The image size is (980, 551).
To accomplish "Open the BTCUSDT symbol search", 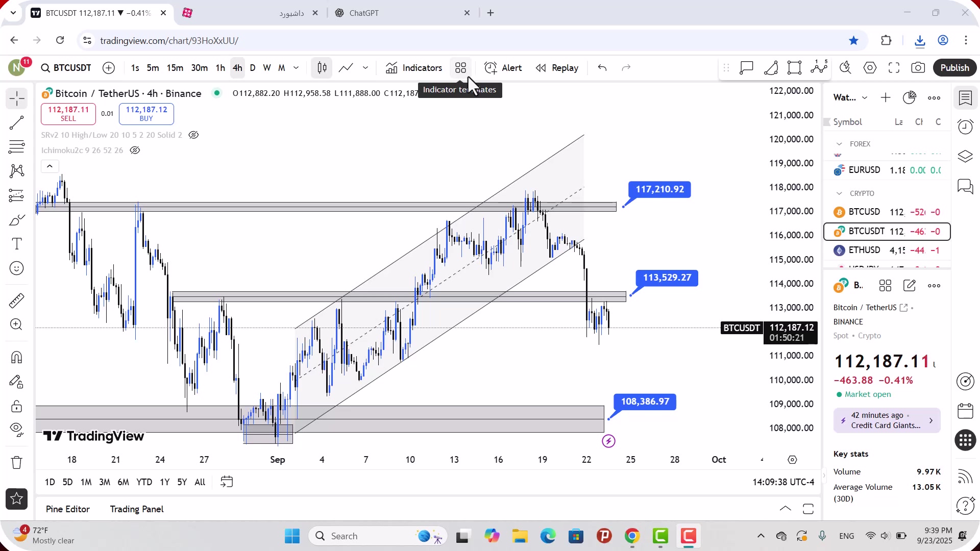I will tap(66, 68).
